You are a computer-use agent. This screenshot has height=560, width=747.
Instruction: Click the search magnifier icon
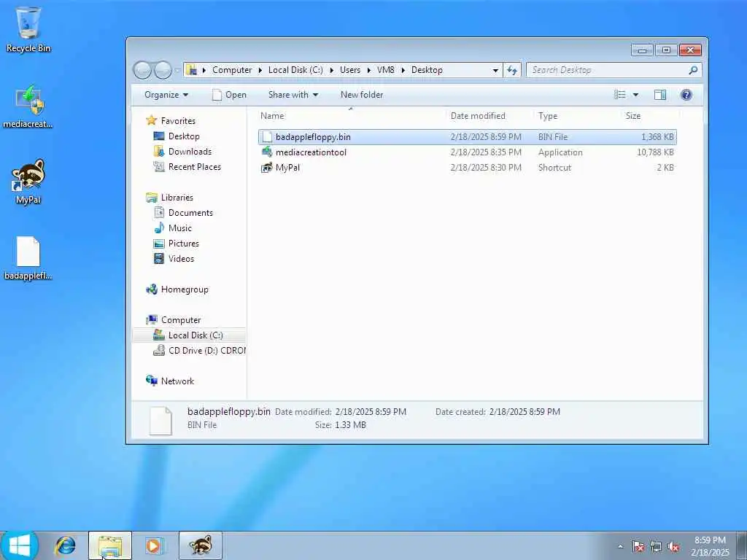[x=693, y=70]
